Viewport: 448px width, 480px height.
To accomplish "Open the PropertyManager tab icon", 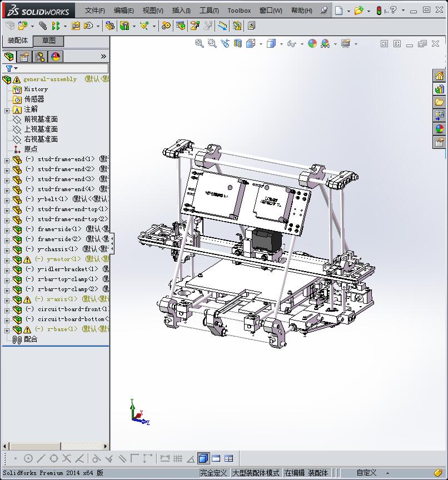I will (x=24, y=57).
